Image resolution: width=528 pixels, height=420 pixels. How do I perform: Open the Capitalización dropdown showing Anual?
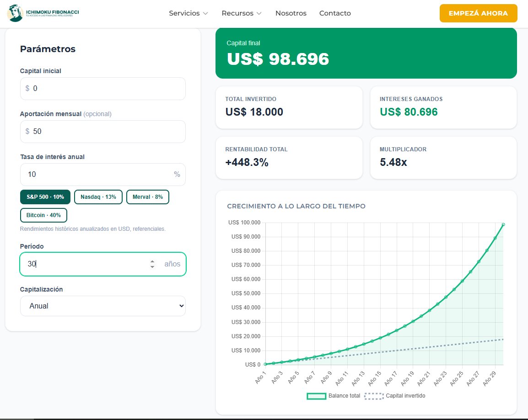tap(102, 306)
